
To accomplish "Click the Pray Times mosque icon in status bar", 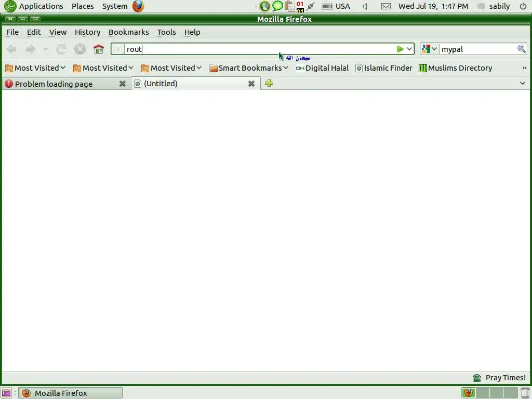I will tap(477, 378).
